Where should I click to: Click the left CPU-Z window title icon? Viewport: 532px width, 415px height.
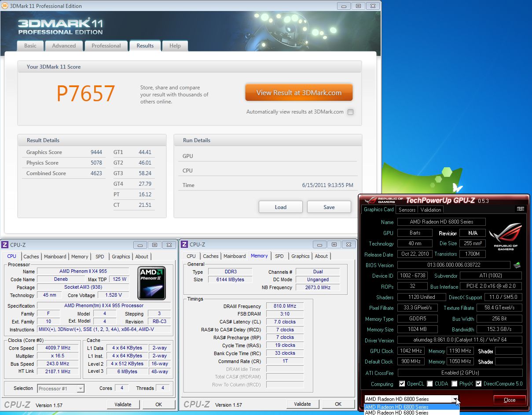pos(5,245)
